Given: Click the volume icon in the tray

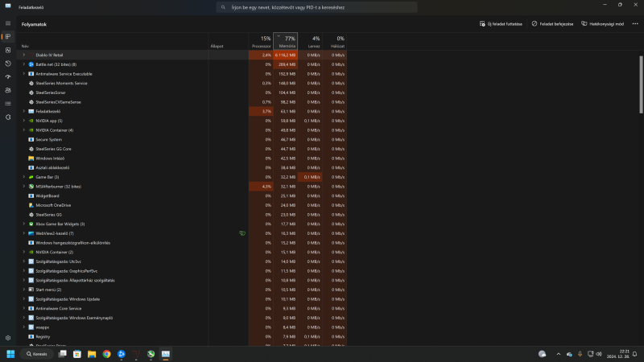Looking at the screenshot, I should coord(599,354).
